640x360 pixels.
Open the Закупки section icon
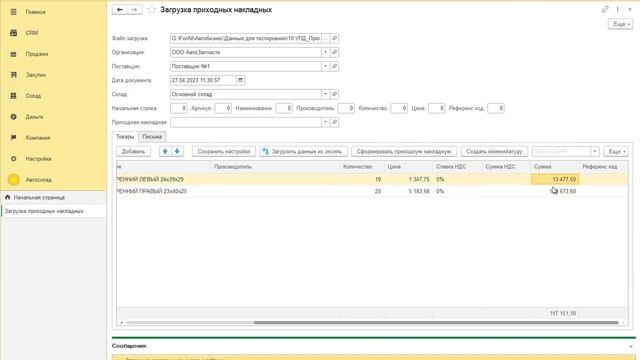13,75
